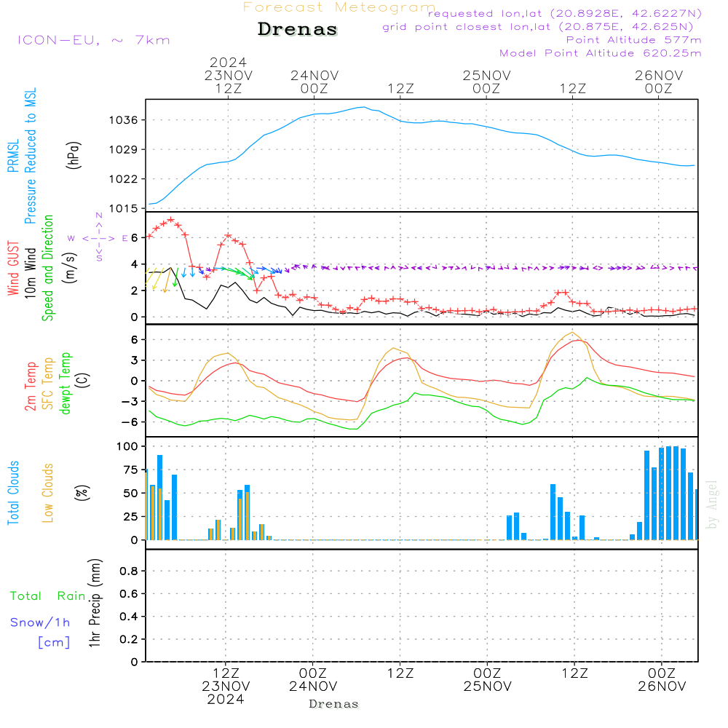Click the blue 'Total Clouds' label
This screenshot has width=728, height=728.
pos(13,493)
